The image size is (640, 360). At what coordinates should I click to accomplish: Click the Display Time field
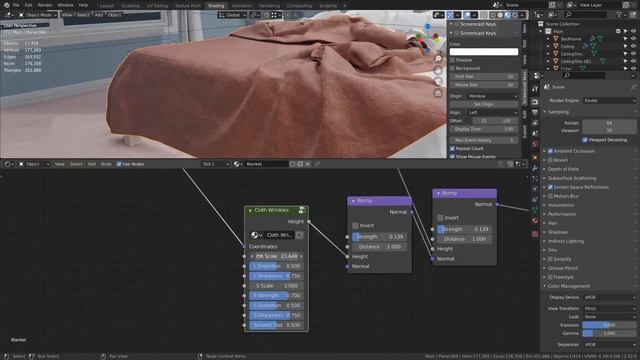[484, 129]
